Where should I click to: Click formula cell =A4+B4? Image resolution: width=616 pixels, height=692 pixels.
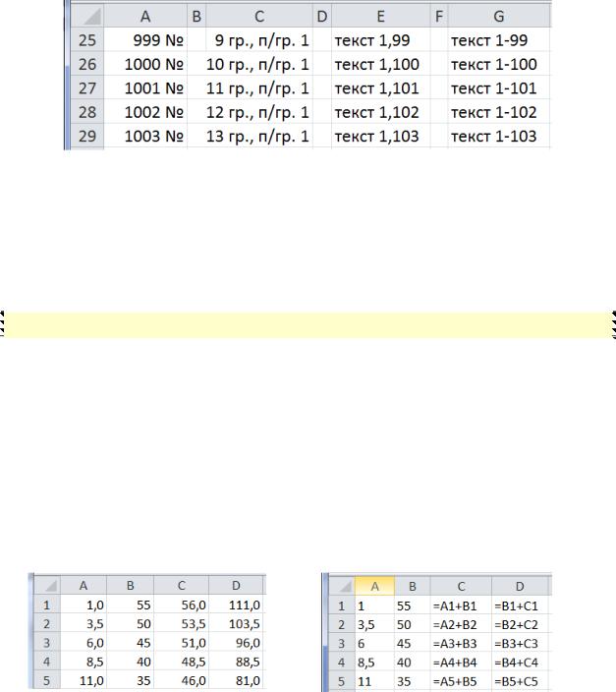pos(461,663)
